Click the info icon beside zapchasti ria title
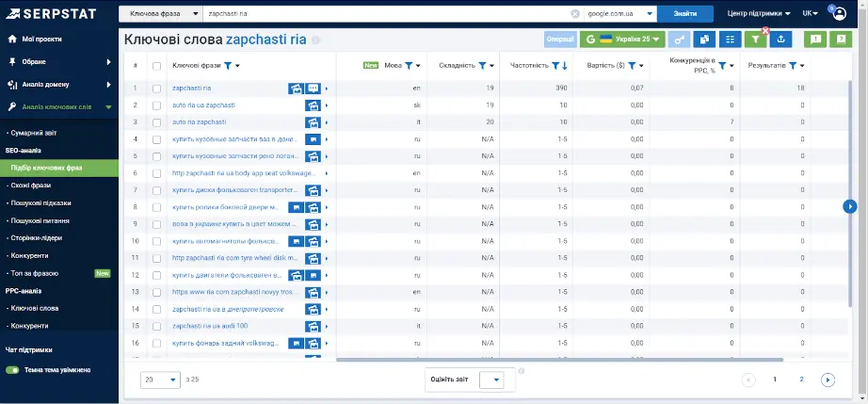The height and width of the screenshot is (404, 868). coord(315,40)
